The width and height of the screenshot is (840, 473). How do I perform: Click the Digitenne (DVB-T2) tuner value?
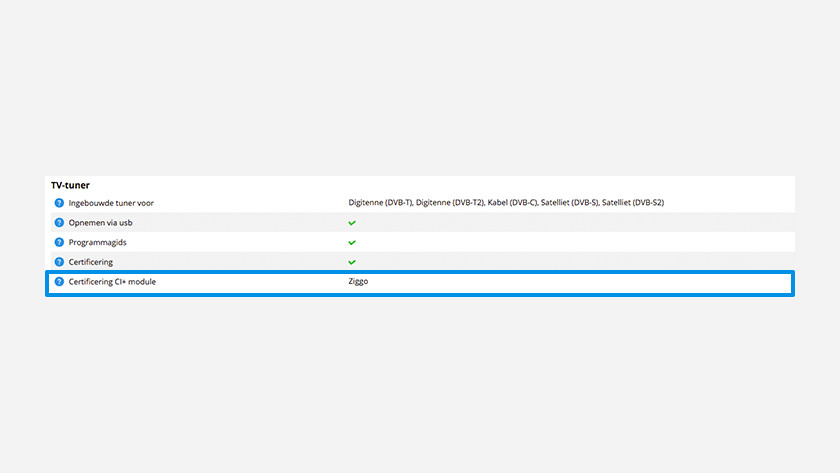point(450,203)
